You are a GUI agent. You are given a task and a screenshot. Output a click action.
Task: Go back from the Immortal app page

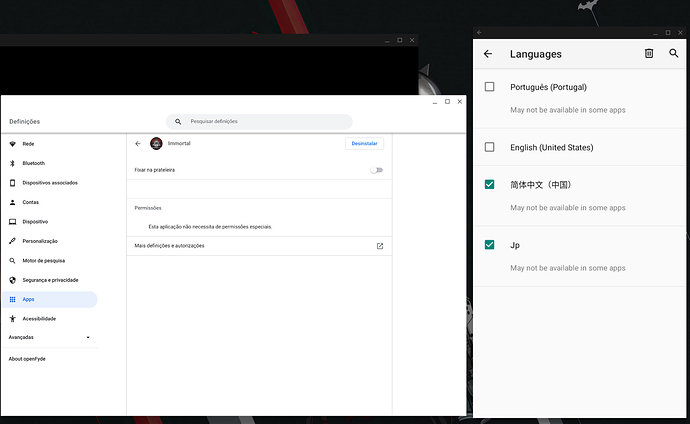(x=138, y=143)
